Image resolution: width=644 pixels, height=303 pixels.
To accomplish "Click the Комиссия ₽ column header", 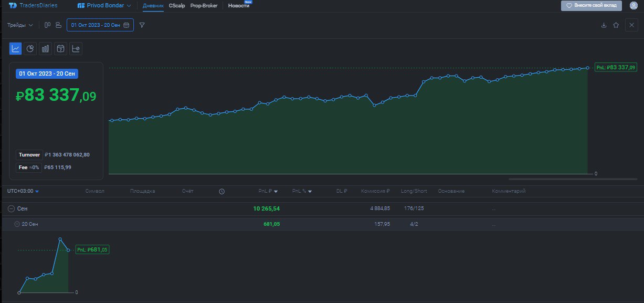I will (x=375, y=191).
